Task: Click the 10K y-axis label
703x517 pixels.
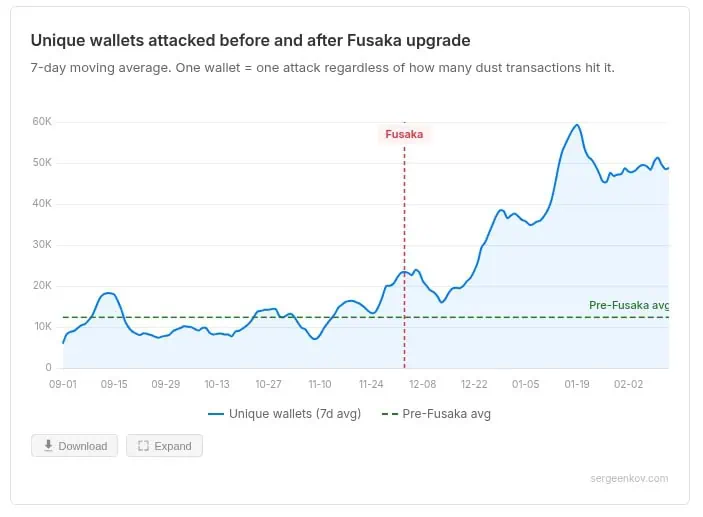Action: point(41,327)
